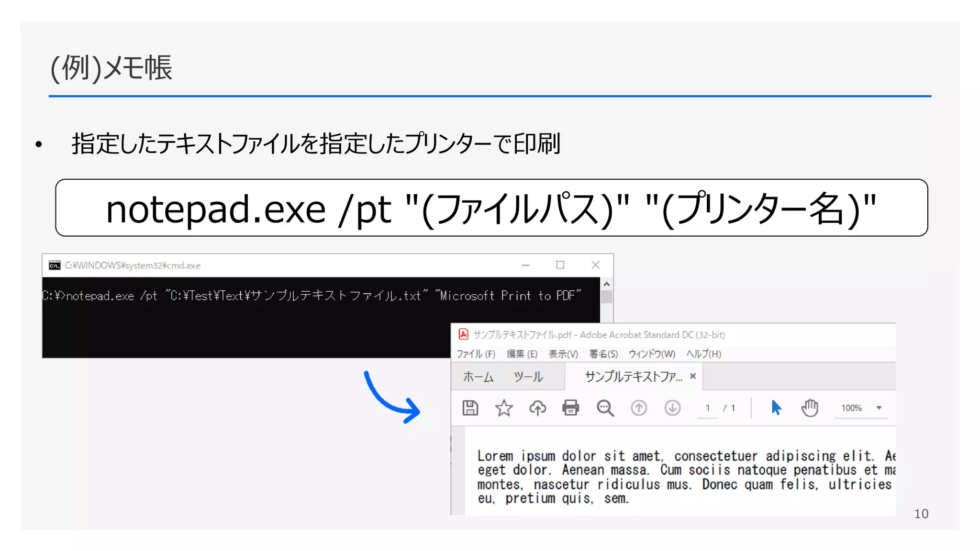Minimize the cmd.exe window
Viewport: 980px width, 551px height.
point(526,265)
